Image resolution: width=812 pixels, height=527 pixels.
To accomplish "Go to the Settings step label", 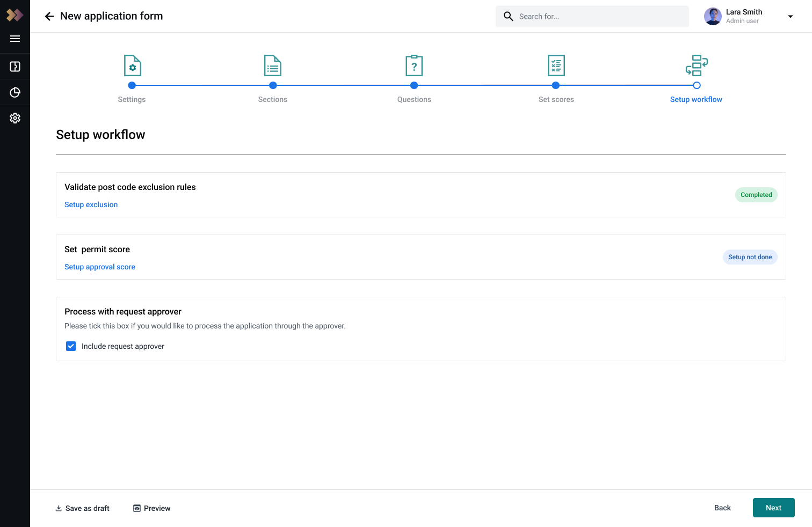I will click(132, 99).
